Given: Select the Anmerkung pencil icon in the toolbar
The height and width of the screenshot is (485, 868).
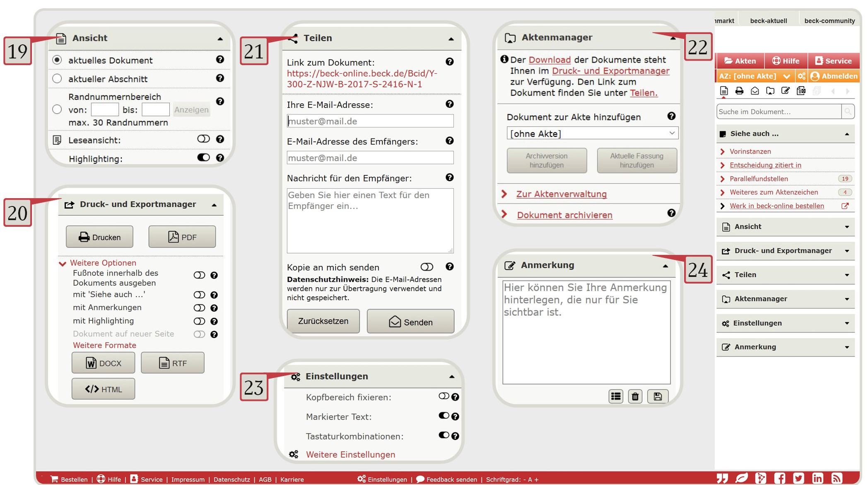Looking at the screenshot, I should [x=785, y=91].
